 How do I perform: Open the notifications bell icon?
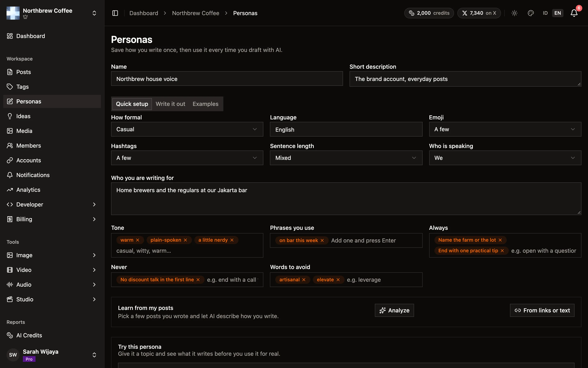[574, 13]
